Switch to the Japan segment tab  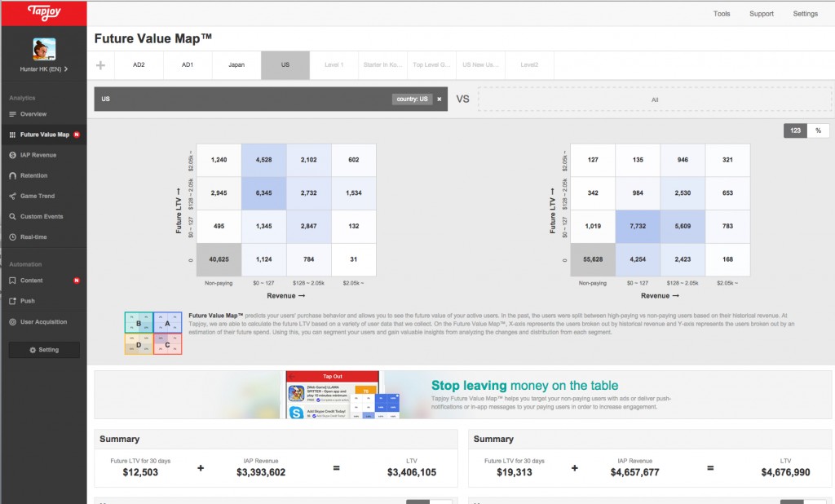[x=236, y=64]
